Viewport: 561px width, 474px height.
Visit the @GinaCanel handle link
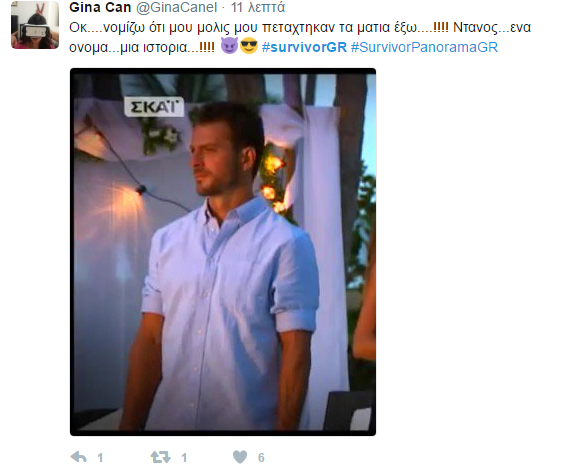point(177,7)
